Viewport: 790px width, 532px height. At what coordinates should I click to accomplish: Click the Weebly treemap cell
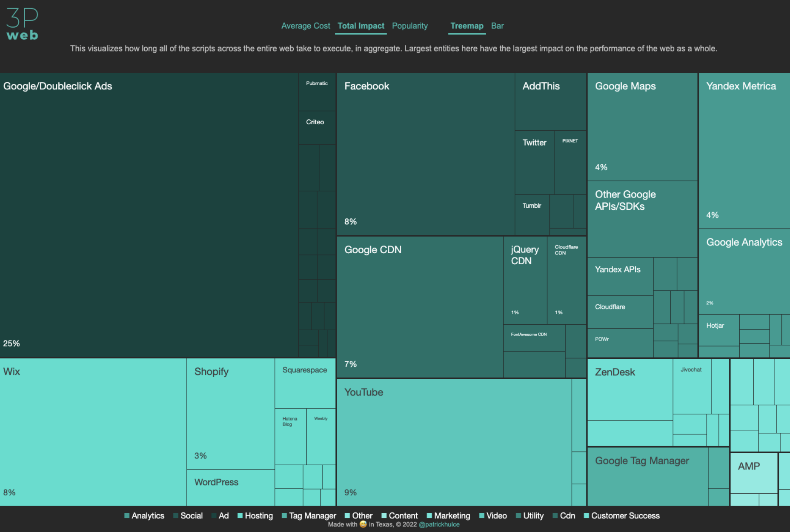321,437
